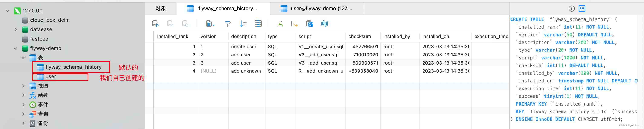This screenshot has height=129, width=644.
Task: Expand the 函数 functions node
Action: 23,95
